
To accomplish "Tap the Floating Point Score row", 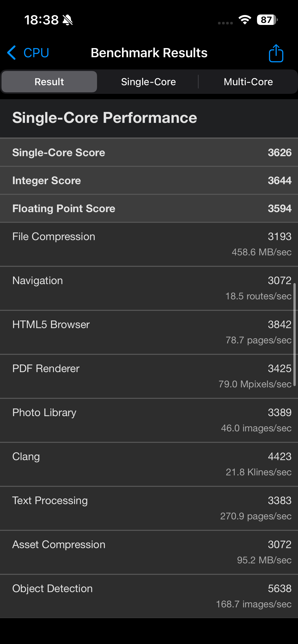I will 149,209.
